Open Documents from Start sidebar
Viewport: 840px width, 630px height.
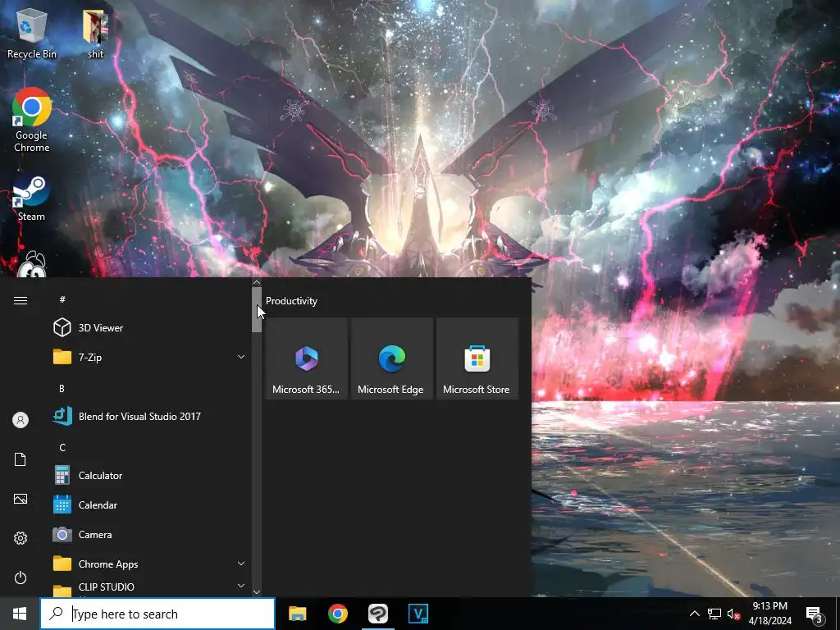(21, 459)
